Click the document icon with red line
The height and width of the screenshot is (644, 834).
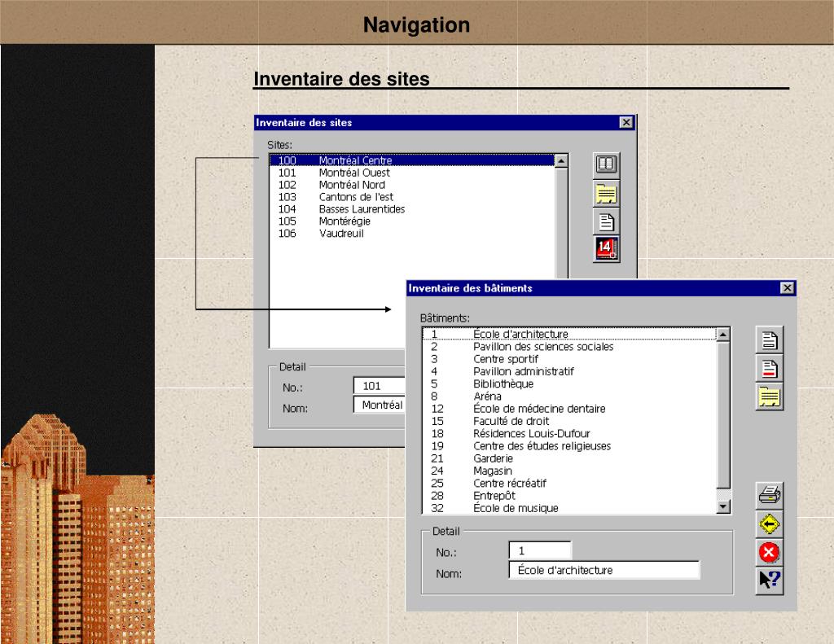tap(769, 369)
